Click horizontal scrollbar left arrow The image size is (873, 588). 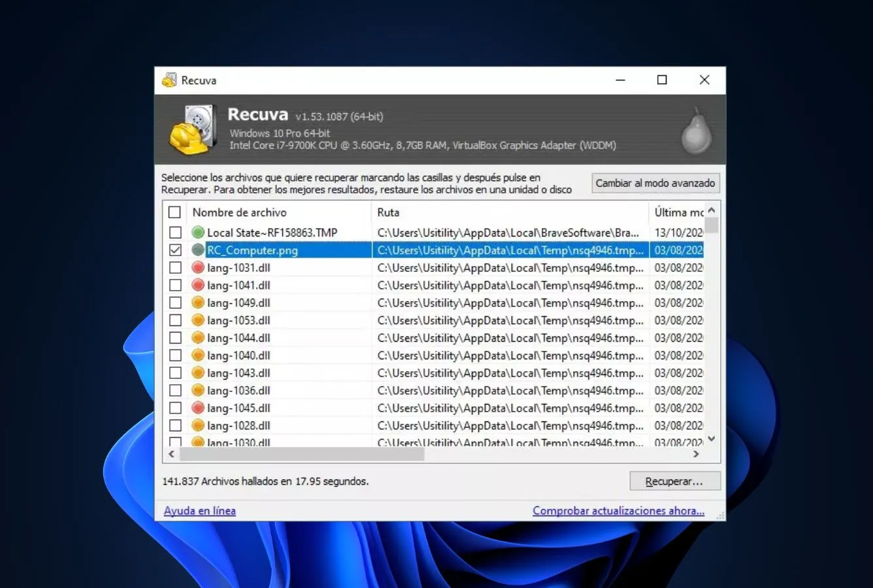(x=172, y=454)
